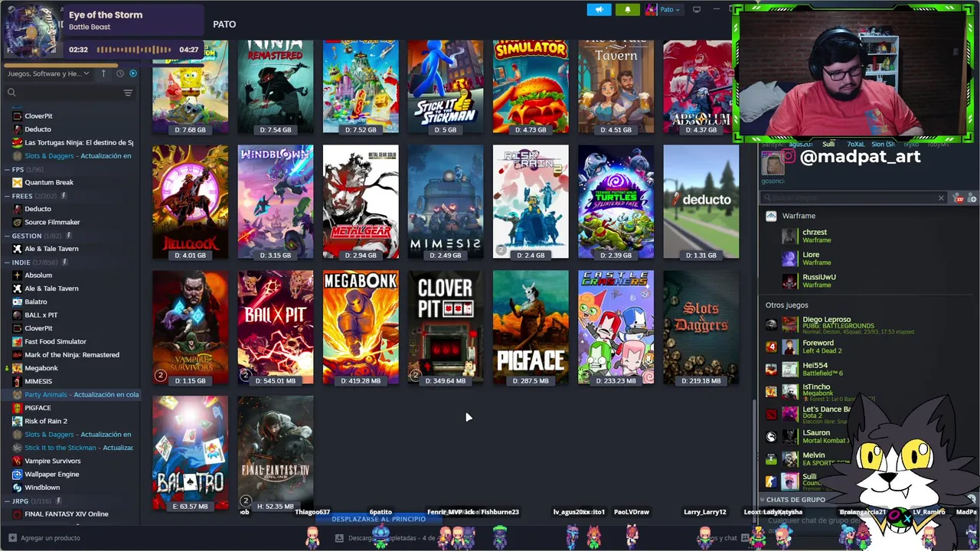Select Balatro in the sidebar list
This screenshot has height=551, width=980.
[x=36, y=302]
